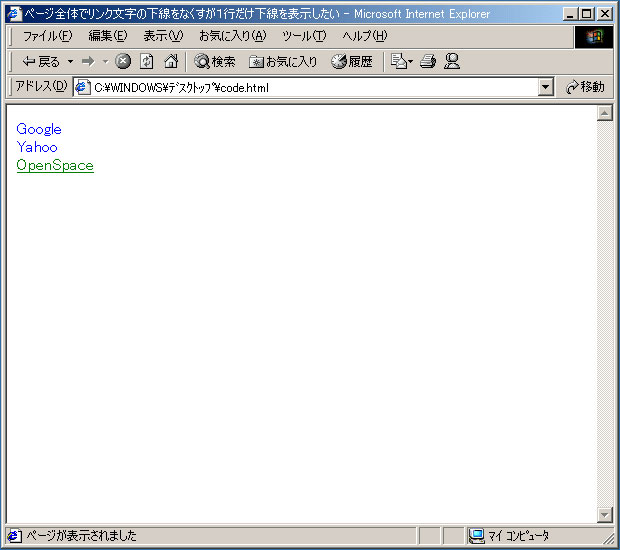Go to the home page icon
Image resolution: width=620 pixels, height=550 pixels.
coord(171,62)
